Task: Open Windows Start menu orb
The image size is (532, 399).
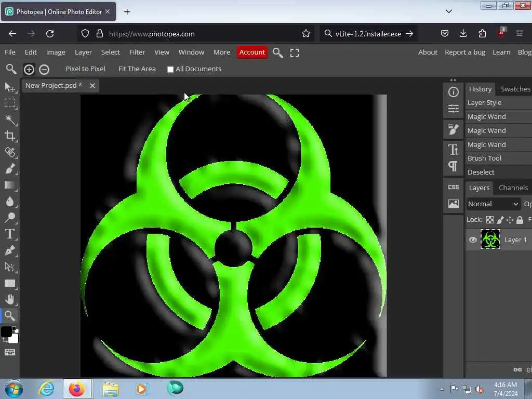Action: (x=14, y=389)
